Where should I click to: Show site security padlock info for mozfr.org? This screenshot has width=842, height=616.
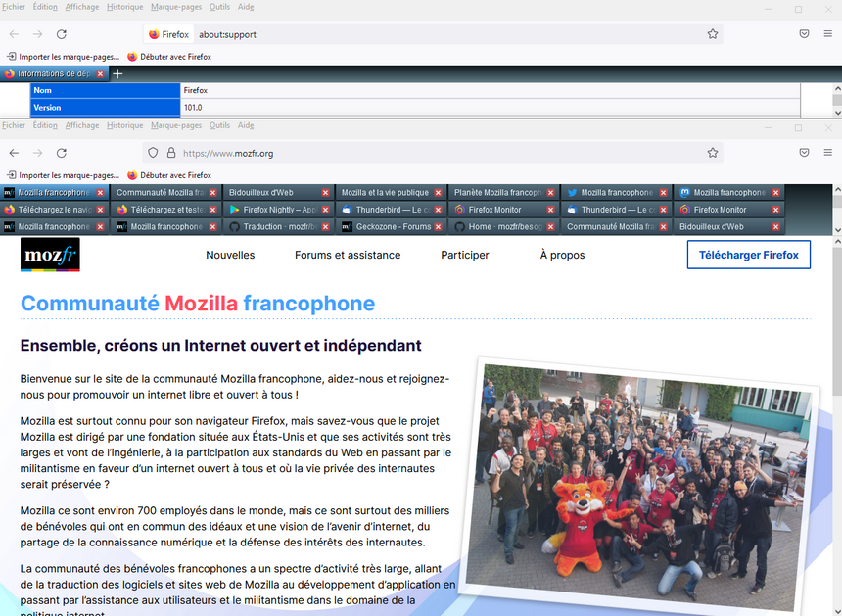click(170, 153)
